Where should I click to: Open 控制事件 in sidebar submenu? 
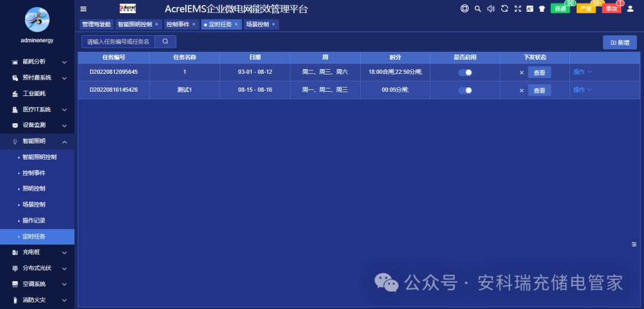[33, 173]
